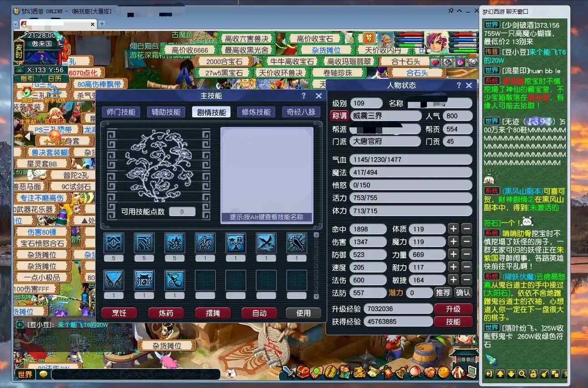Click the 推荐 button

coord(443,292)
